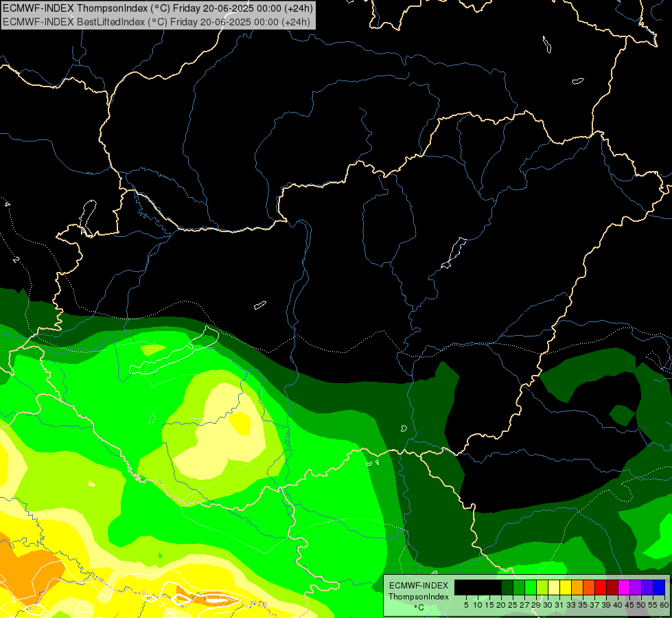Click the legend tick value '33'
Screen dimensions: 672x618
571,605
